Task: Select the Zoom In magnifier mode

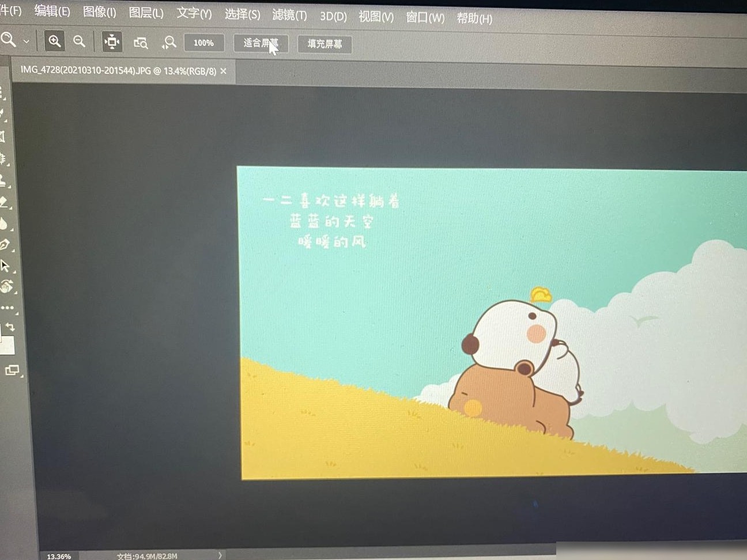Action: click(54, 41)
